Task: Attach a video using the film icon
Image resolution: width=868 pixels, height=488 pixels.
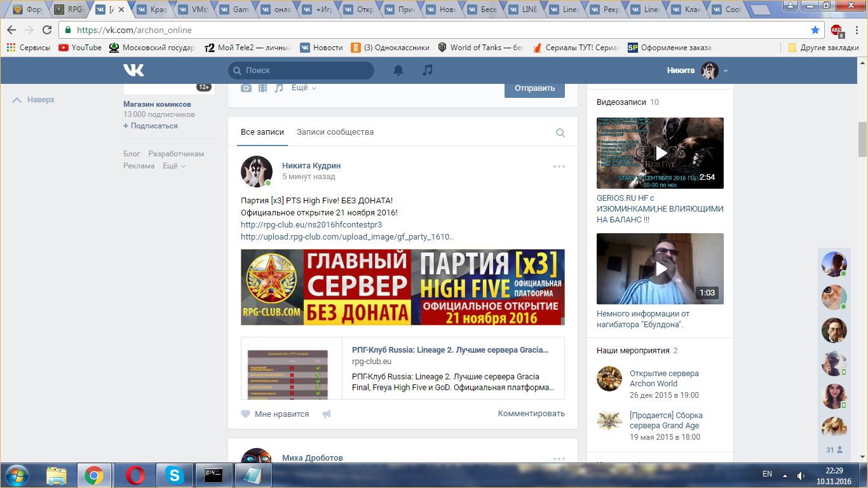Action: [x=262, y=88]
